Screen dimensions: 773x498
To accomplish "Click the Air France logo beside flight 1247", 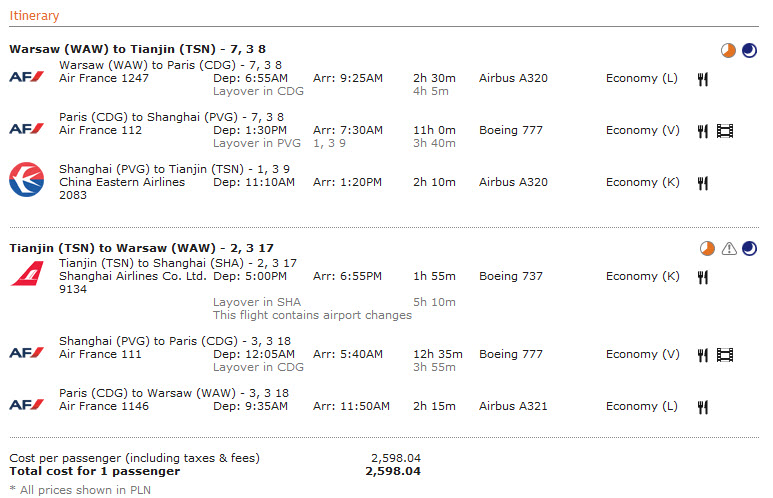I will (27, 77).
